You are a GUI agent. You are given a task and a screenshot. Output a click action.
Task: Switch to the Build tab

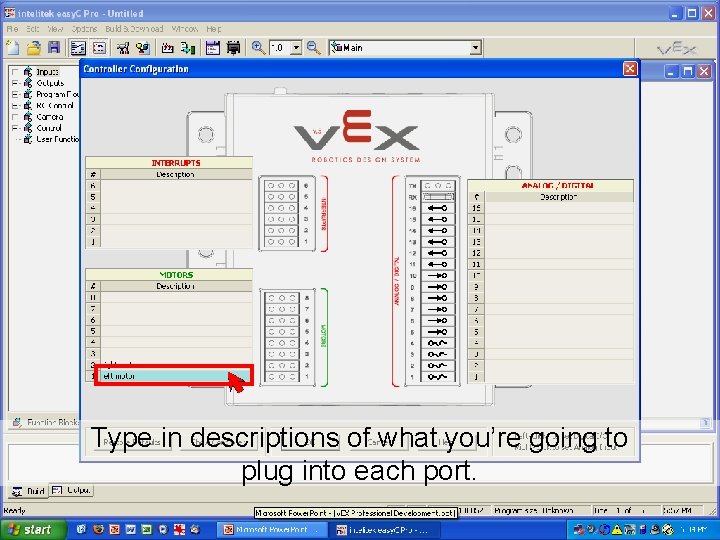click(28, 491)
